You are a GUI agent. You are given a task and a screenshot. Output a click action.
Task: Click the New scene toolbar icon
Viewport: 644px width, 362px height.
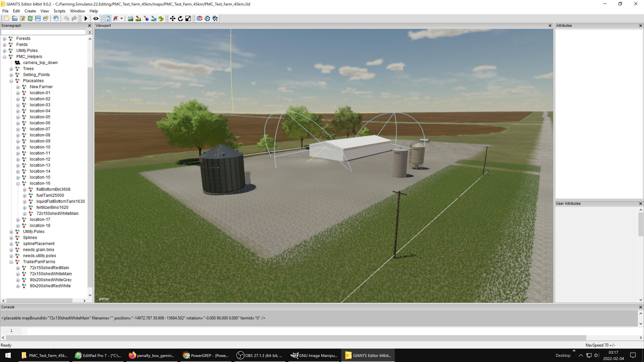pos(7,18)
